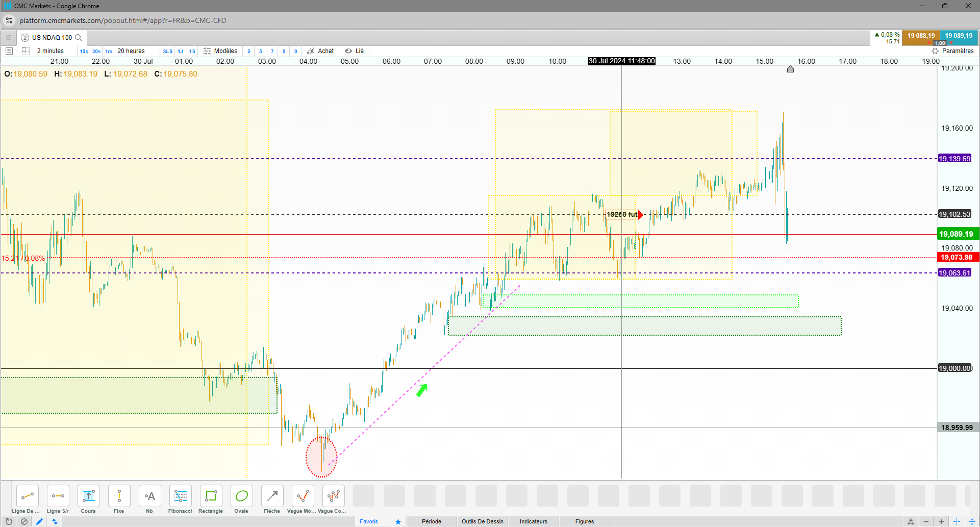The image size is (980, 527).
Task: Switch to the Favoris tab
Action: [369, 521]
